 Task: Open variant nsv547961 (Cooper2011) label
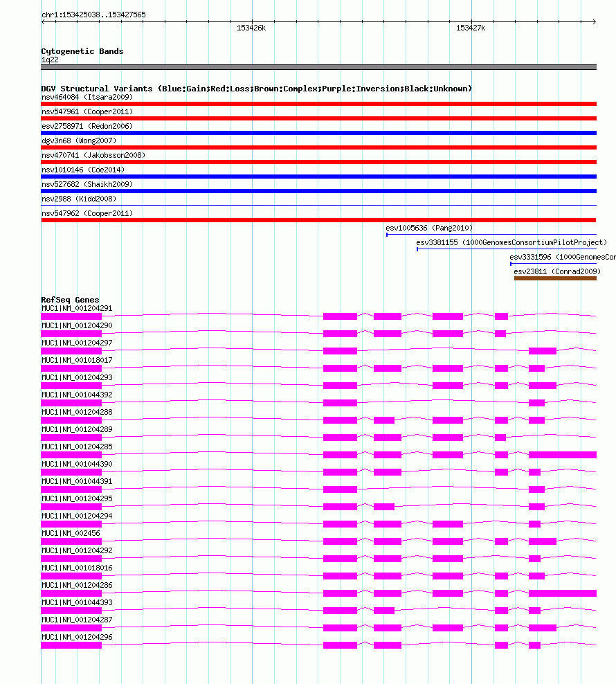87,111
